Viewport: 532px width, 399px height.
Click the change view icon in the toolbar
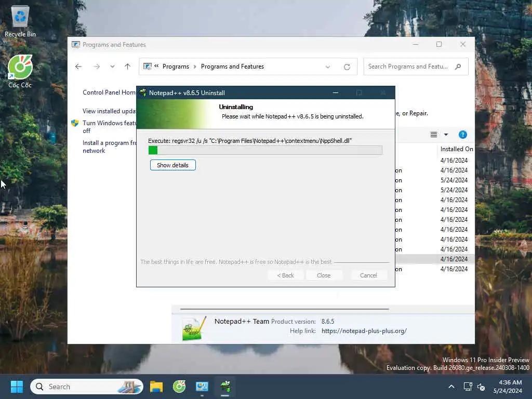point(434,135)
